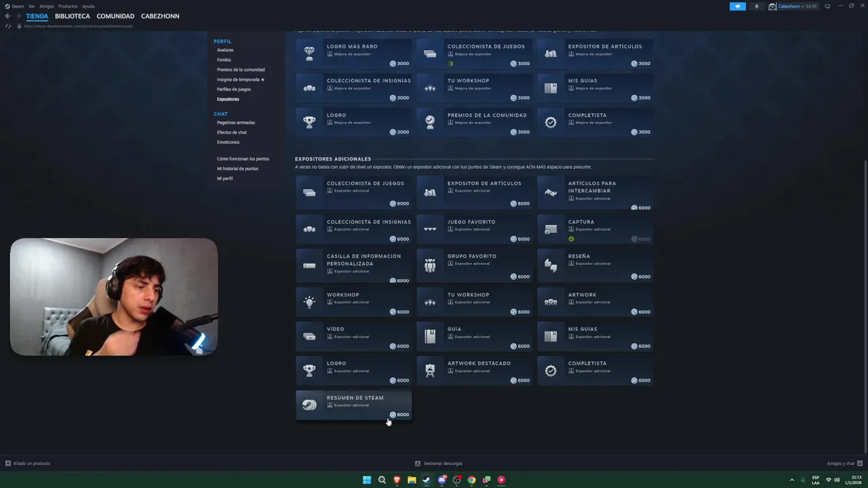868x488 pixels.
Task: Click the back navigation arrow
Action: point(7,16)
